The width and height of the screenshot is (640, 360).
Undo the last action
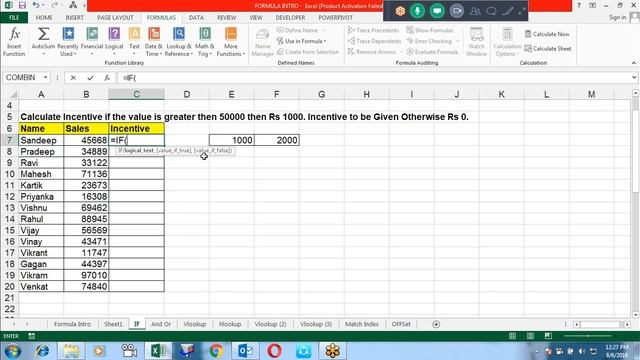[36, 5]
